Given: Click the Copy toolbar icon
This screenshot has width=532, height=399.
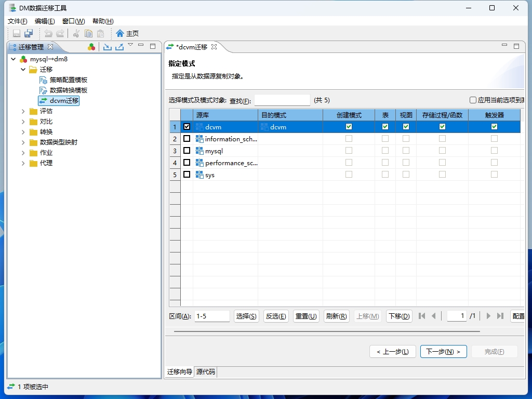Looking at the screenshot, I should click(x=88, y=33).
